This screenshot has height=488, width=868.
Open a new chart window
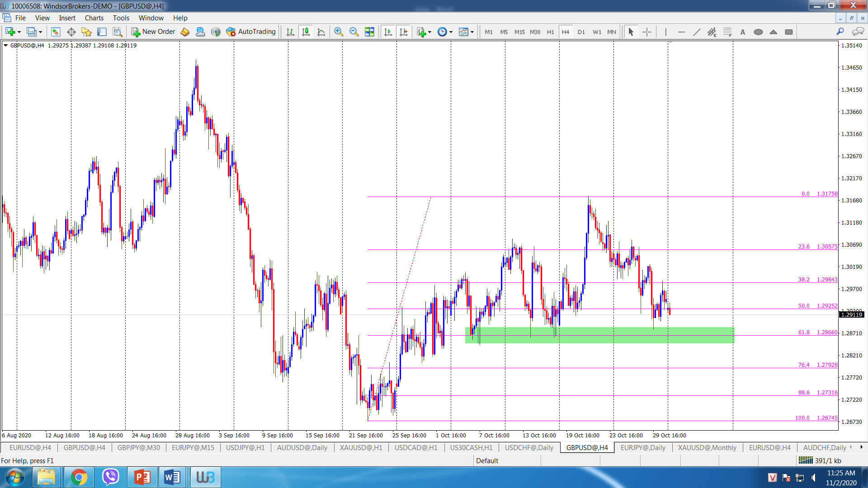point(10,32)
